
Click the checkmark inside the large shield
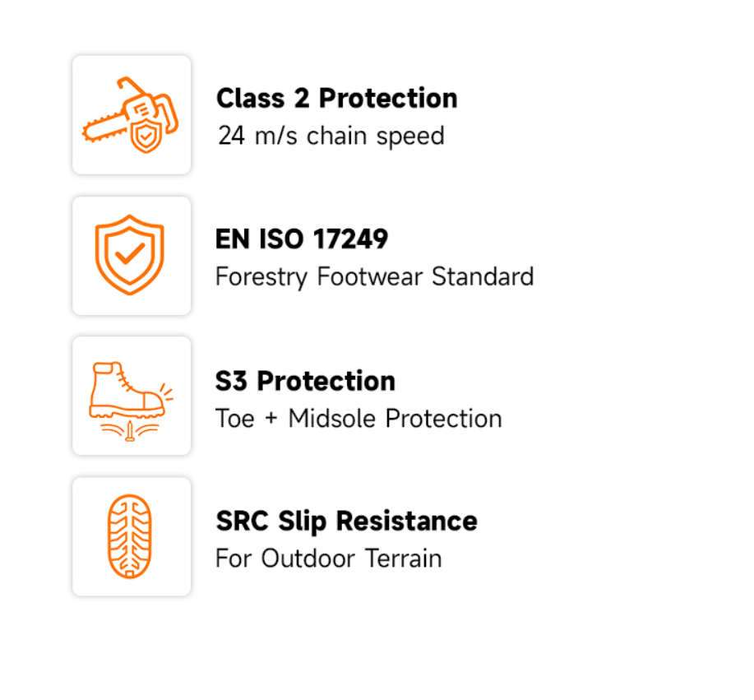[129, 253]
